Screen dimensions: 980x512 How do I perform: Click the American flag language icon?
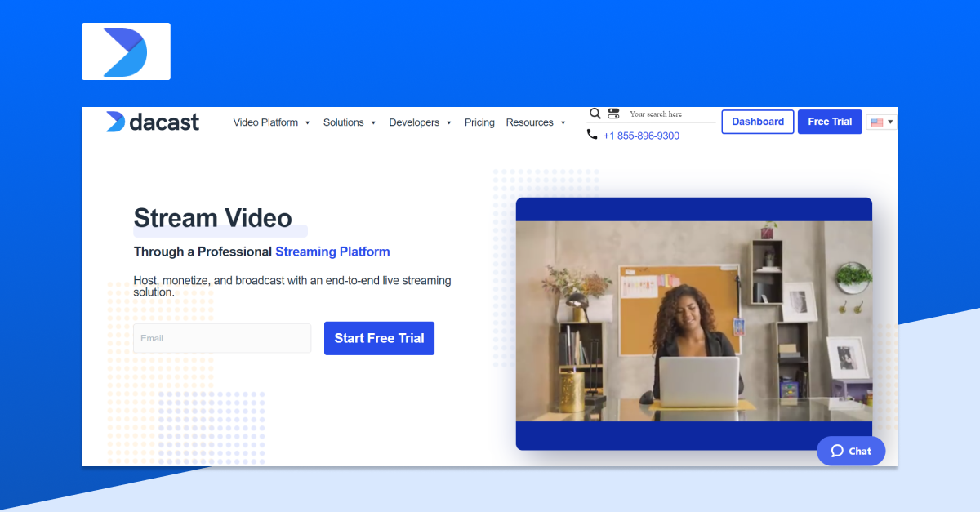coord(876,121)
